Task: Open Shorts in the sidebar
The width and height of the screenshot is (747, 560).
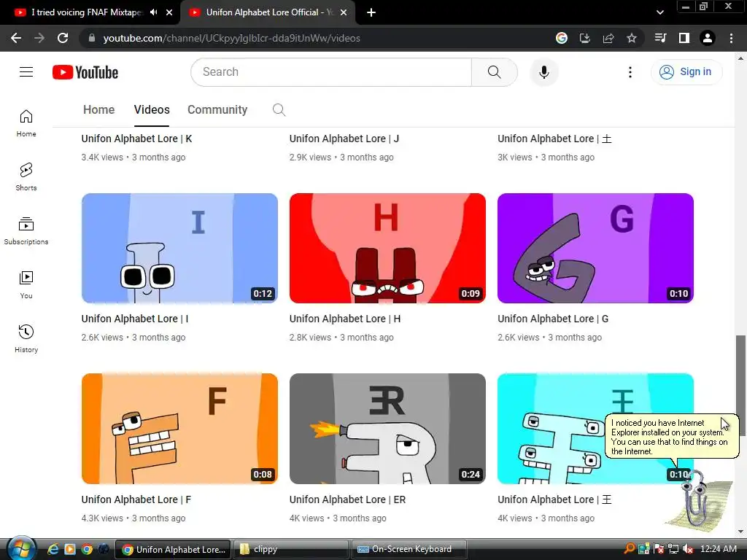Action: point(26,177)
